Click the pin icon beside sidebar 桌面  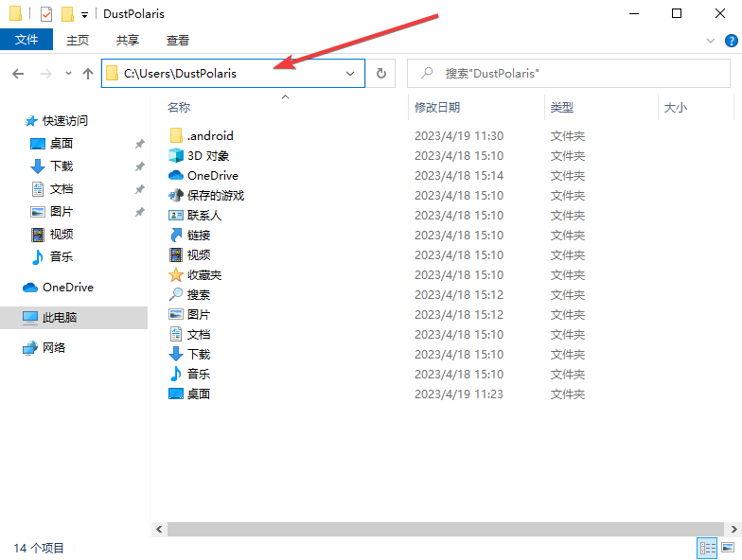click(140, 144)
